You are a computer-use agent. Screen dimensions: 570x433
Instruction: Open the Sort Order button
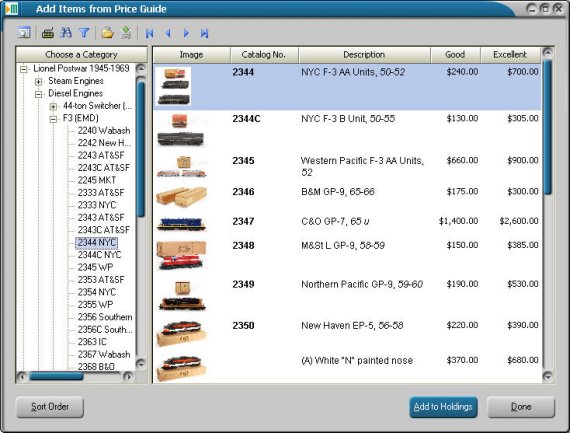pos(50,407)
